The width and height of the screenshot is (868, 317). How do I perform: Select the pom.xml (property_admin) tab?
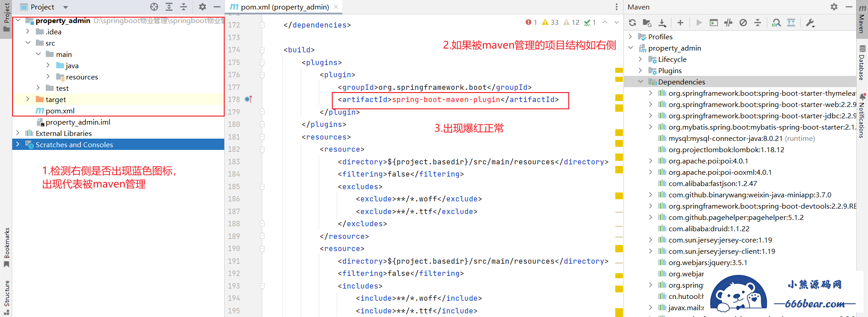point(285,7)
